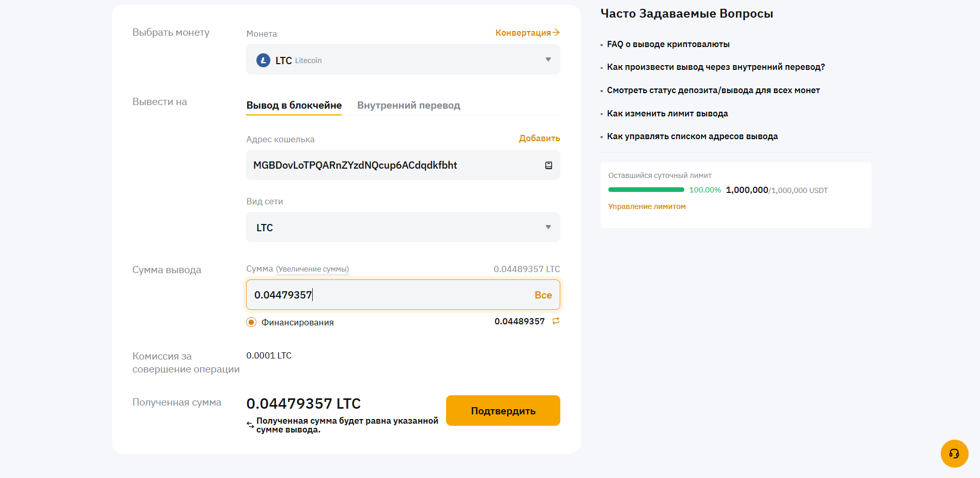
Task: Open FAQ о выводе криптовалюты
Action: click(668, 44)
